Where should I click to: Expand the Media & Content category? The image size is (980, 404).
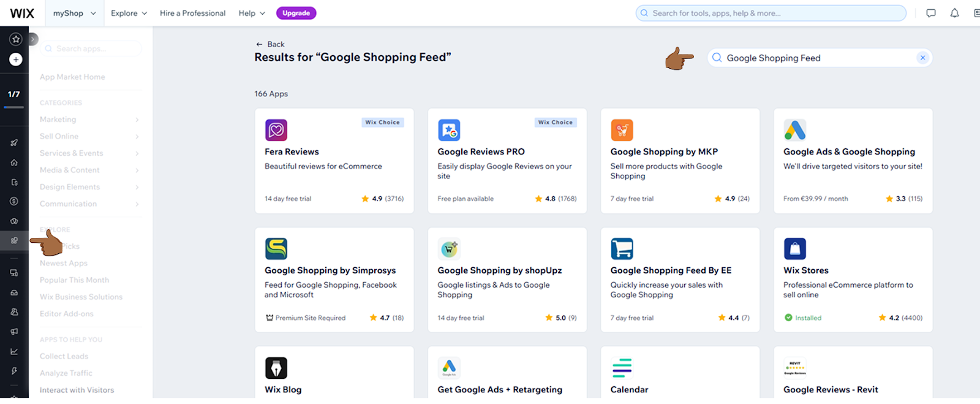90,170
